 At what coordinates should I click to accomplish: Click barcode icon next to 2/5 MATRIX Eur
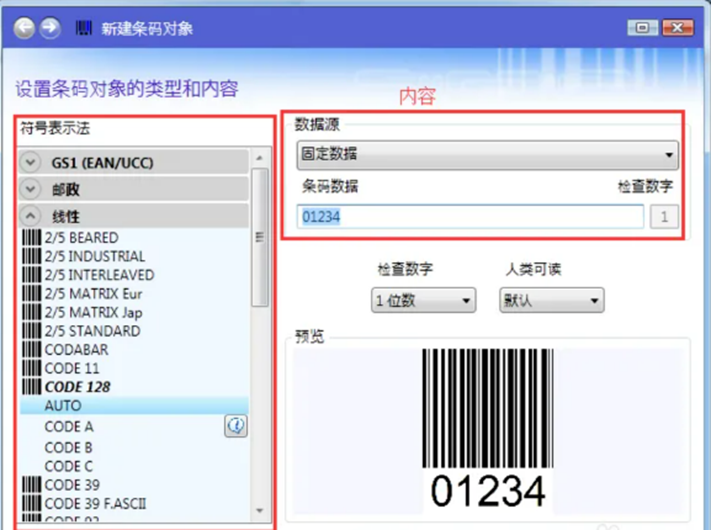point(31,293)
